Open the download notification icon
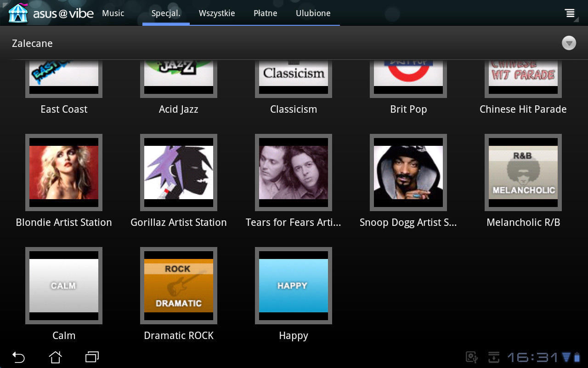This screenshot has height=368, width=588. [493, 357]
